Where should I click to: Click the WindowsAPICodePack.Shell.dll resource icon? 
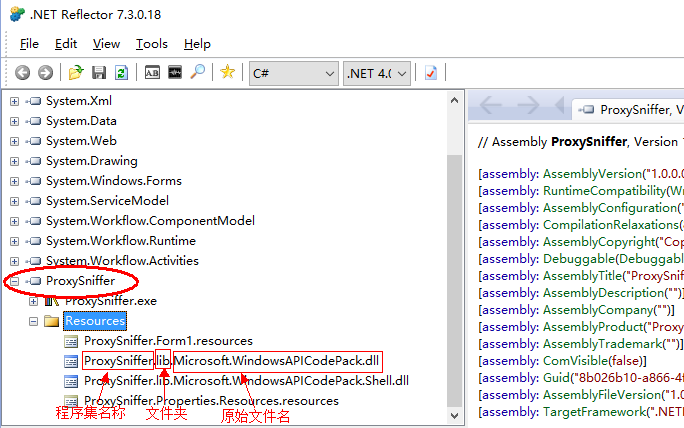click(71, 381)
